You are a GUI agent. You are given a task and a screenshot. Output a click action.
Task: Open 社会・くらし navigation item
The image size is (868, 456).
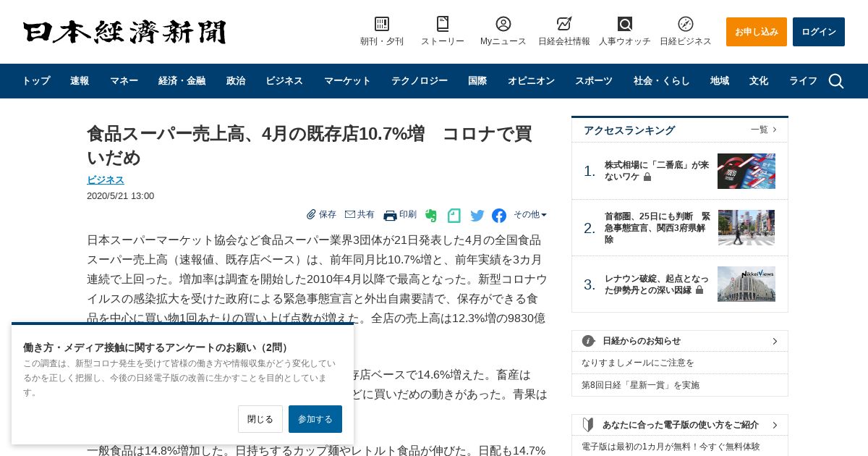pos(662,81)
